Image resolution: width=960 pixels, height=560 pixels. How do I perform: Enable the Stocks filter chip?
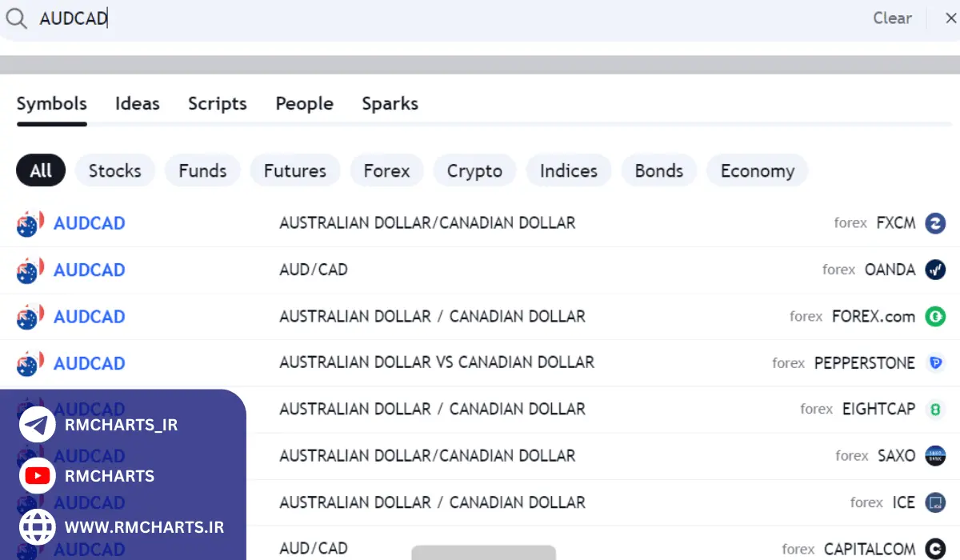click(x=114, y=171)
